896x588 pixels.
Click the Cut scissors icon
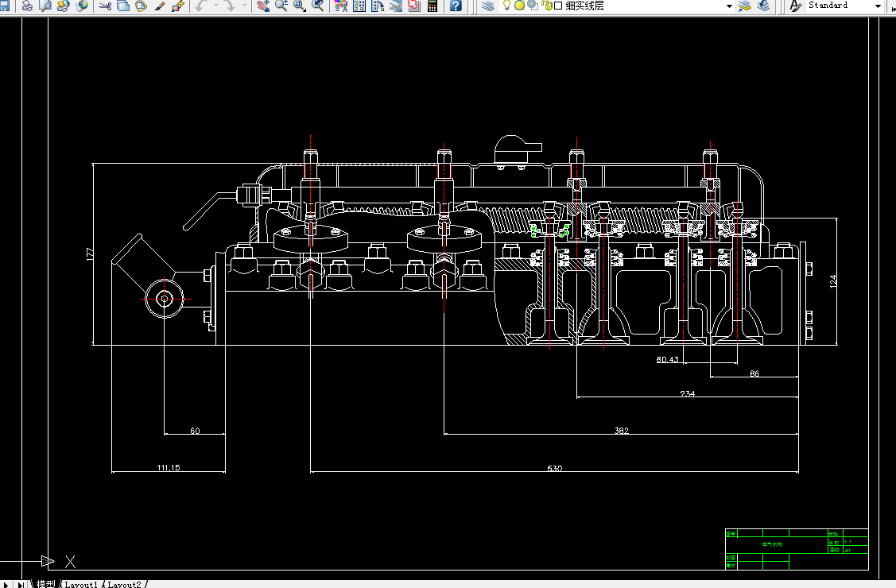[104, 6]
